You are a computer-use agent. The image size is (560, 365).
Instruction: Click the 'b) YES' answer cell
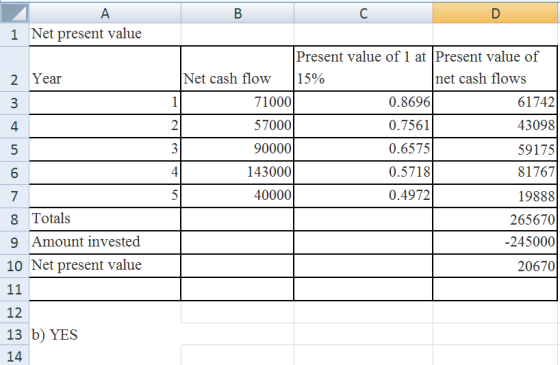105,335
